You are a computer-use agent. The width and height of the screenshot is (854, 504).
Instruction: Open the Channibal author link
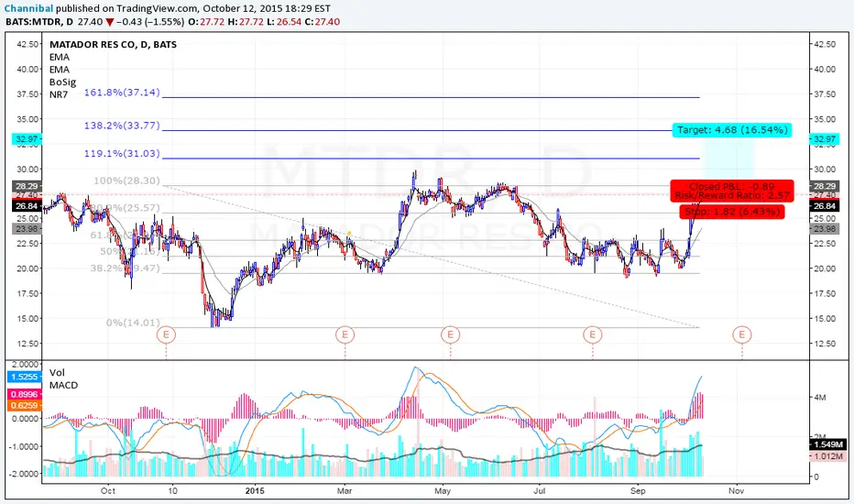coord(28,9)
